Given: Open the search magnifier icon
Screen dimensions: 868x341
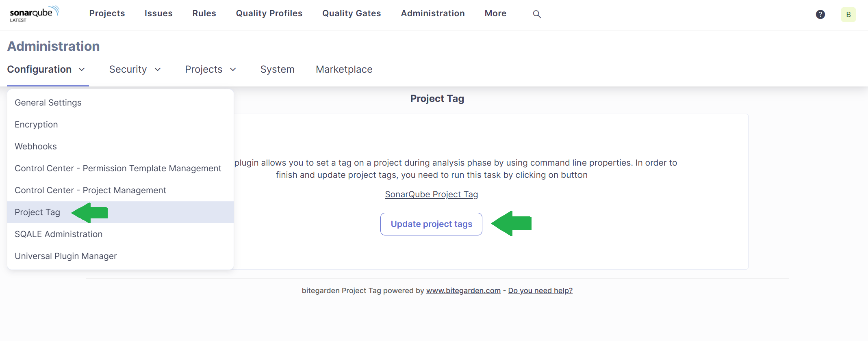Looking at the screenshot, I should [537, 14].
